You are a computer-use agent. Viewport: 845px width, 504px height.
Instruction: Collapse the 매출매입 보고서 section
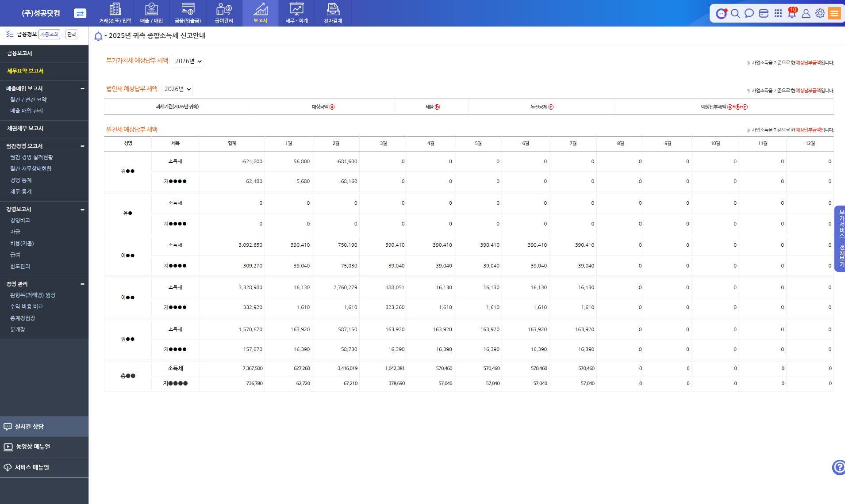[82, 89]
